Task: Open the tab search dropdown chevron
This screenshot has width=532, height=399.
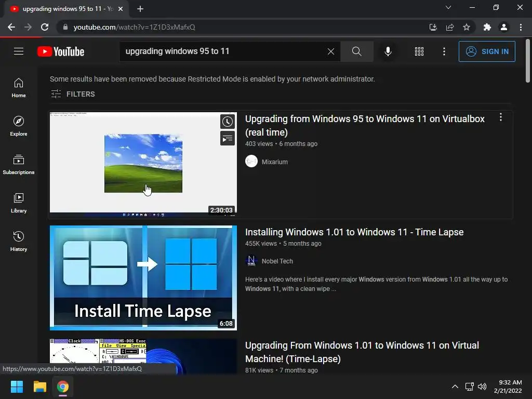Action: coord(448,7)
